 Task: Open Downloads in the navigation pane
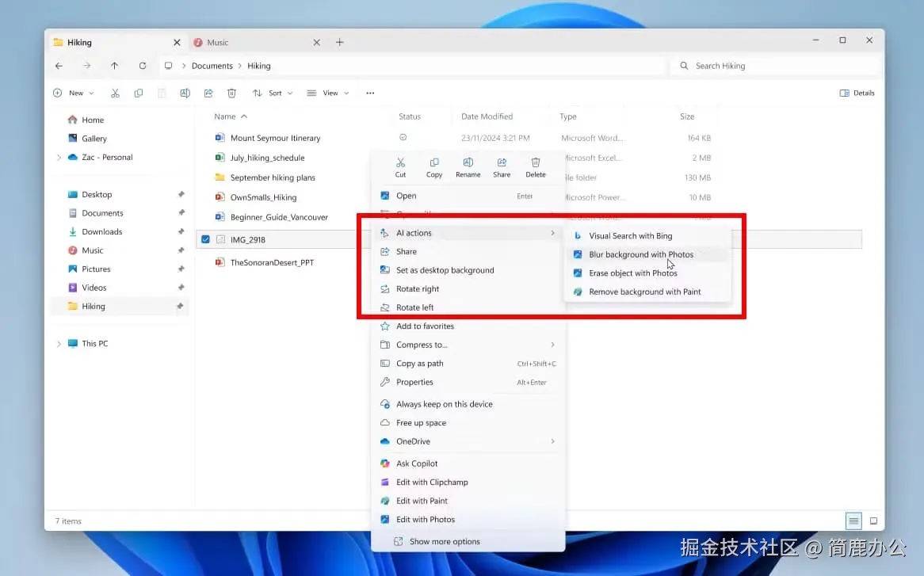pyautogui.click(x=95, y=232)
